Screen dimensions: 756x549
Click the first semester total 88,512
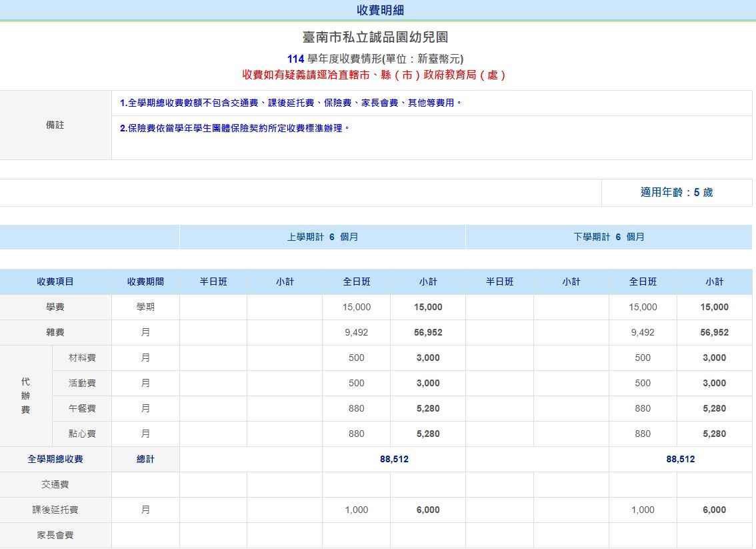coord(394,459)
